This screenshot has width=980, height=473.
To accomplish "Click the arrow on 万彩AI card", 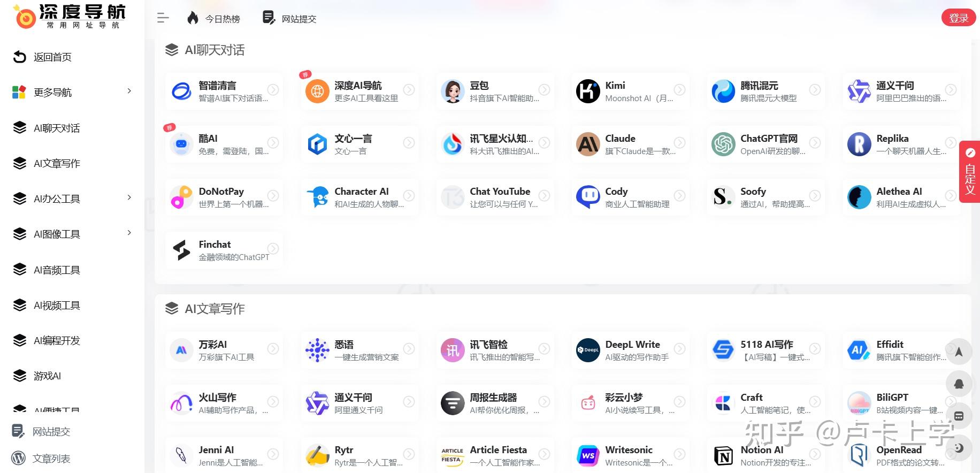I will point(273,349).
